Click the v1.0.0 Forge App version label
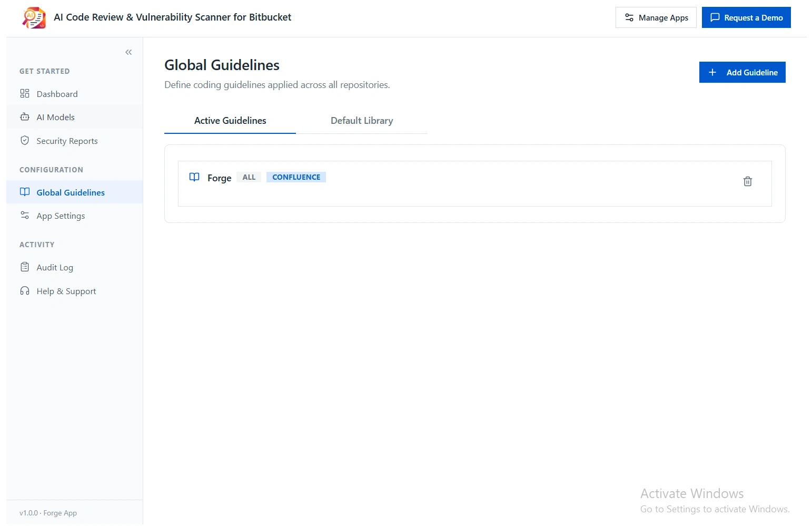This screenshot has height=526, width=812. pyautogui.click(x=48, y=512)
